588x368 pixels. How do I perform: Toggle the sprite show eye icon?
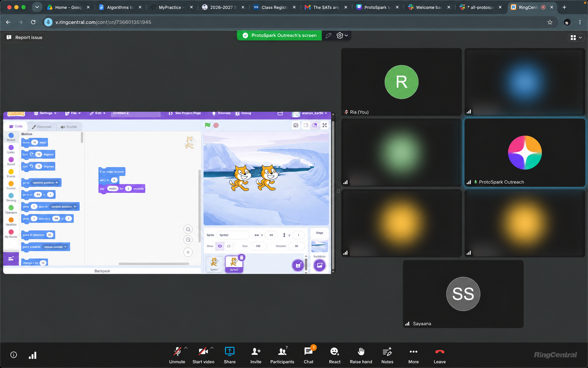220,246
